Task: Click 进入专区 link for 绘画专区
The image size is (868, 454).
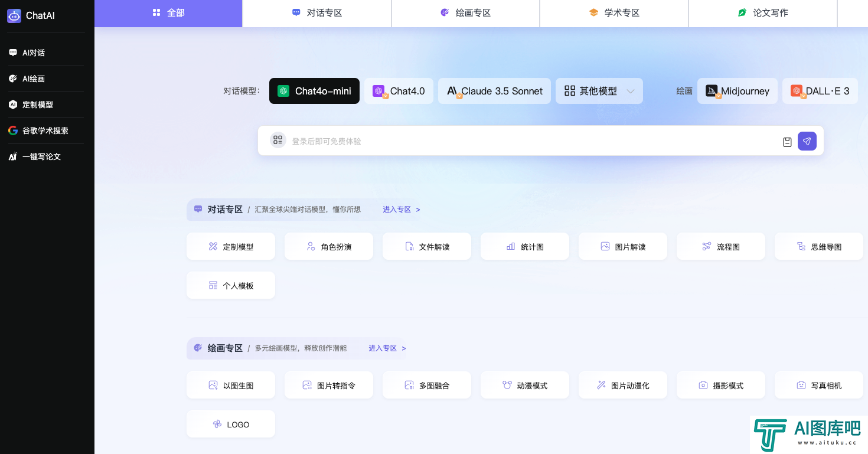Action: 387,348
